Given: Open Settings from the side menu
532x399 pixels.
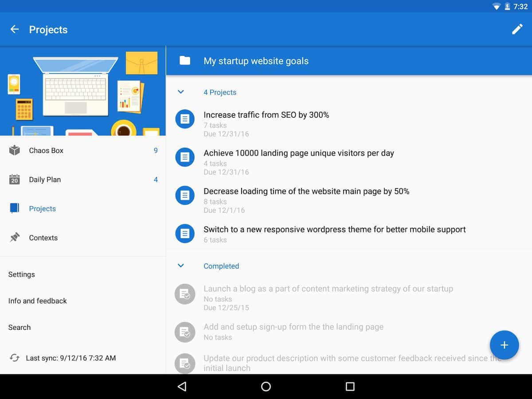Looking at the screenshot, I should 21,274.
